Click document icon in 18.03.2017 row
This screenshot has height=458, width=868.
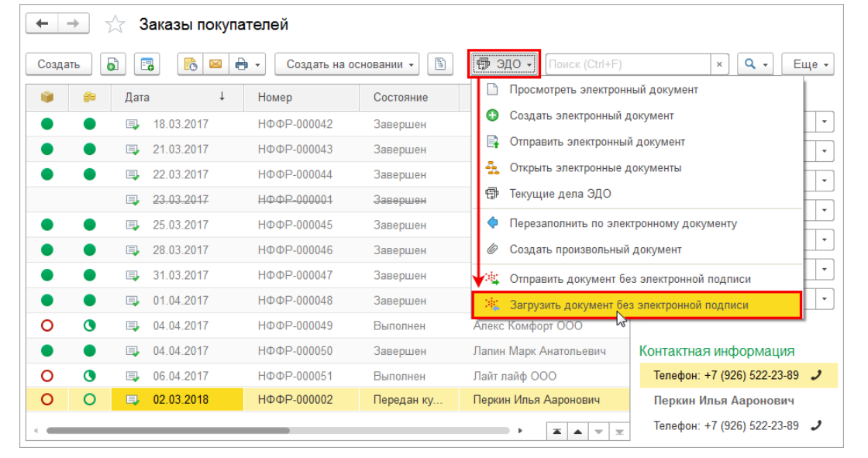click(x=133, y=124)
